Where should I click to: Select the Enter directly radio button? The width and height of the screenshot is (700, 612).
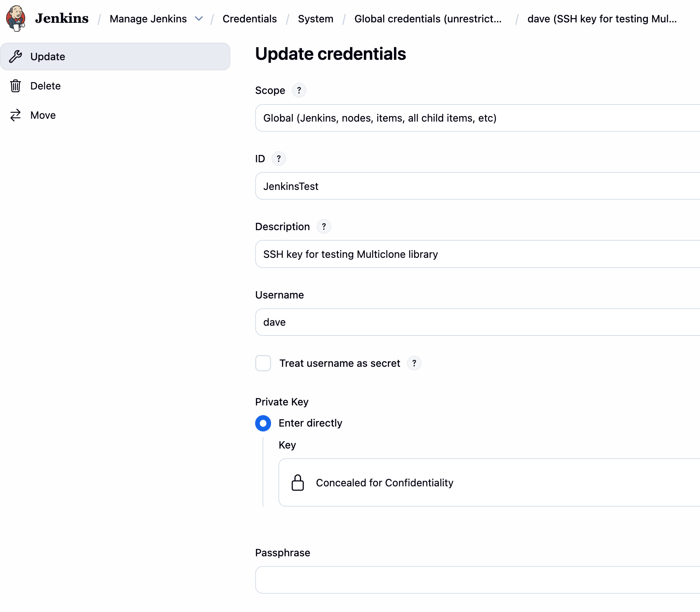263,423
